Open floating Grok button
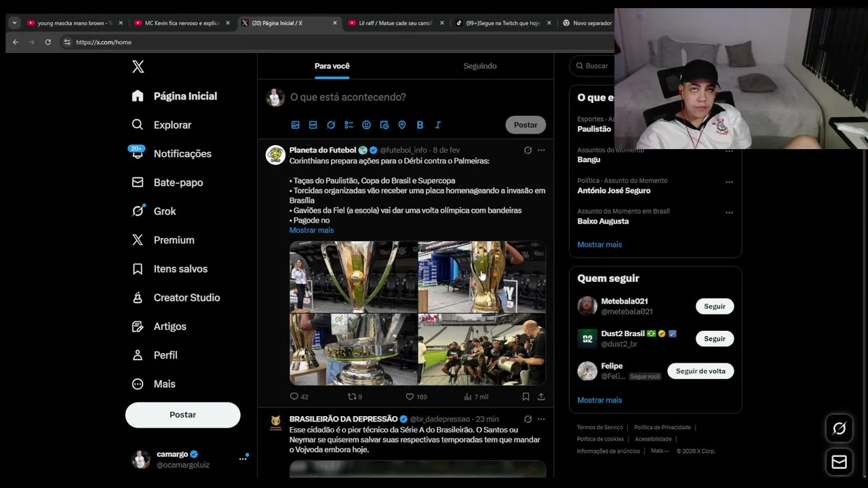The width and height of the screenshot is (868, 488). [x=839, y=428]
